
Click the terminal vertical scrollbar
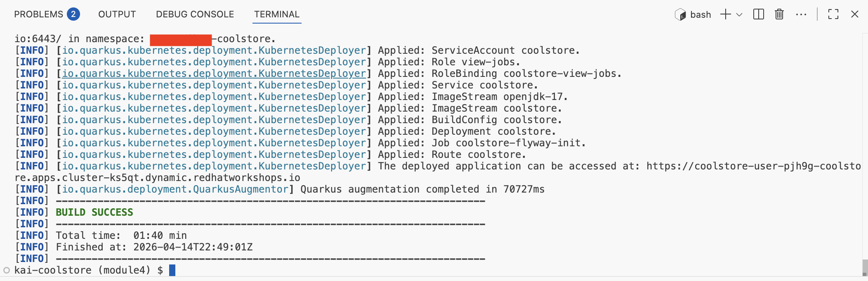tap(865, 267)
